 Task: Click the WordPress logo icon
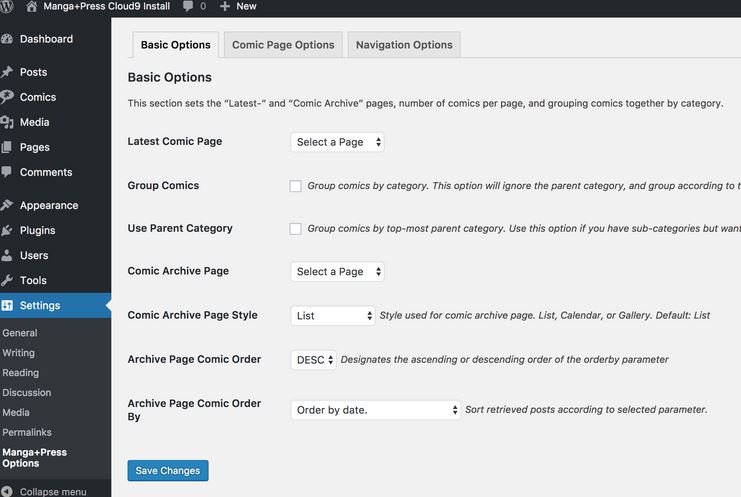click(6, 6)
